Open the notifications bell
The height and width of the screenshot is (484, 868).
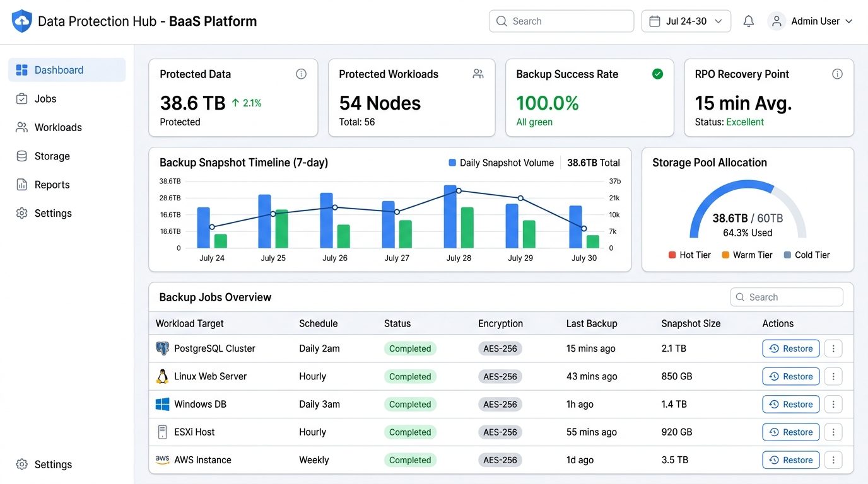[749, 21]
